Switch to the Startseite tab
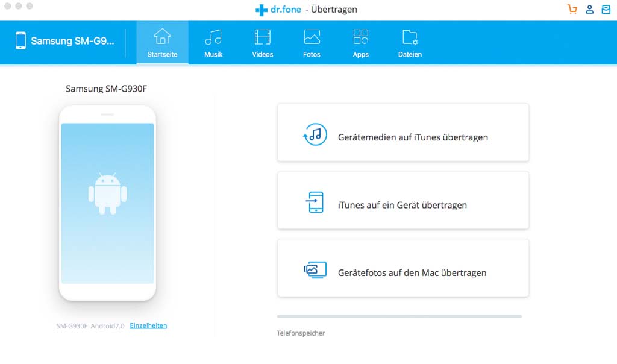 click(x=162, y=42)
